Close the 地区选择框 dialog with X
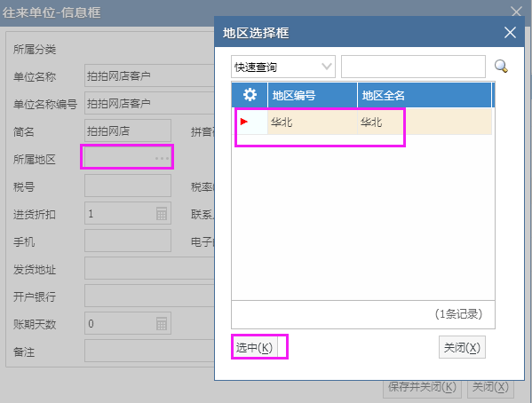Screen dimensions: 532x403 pos(510,33)
